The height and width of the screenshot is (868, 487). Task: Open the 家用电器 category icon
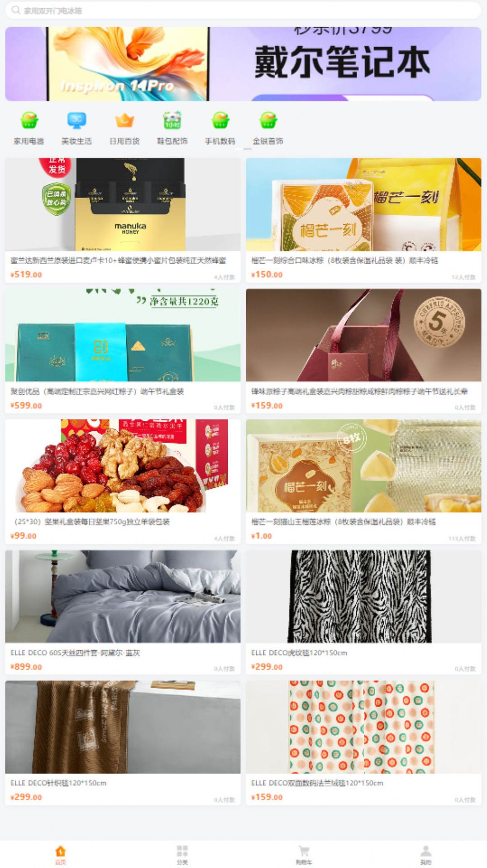[x=29, y=121]
